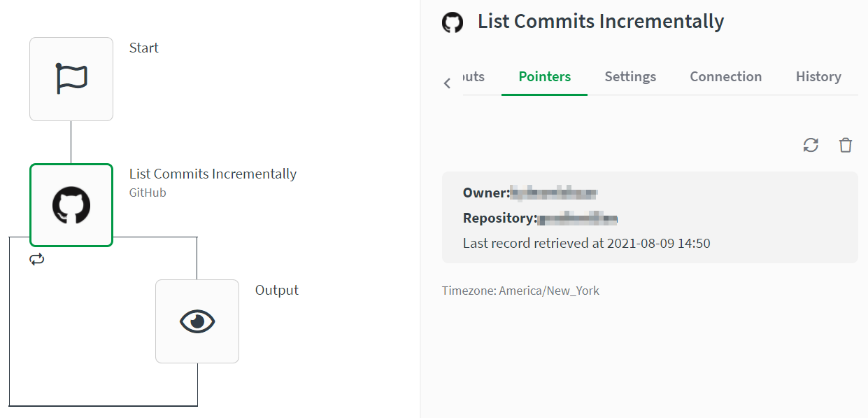This screenshot has width=868, height=418.
Task: Click the Start node label
Action: click(x=144, y=48)
